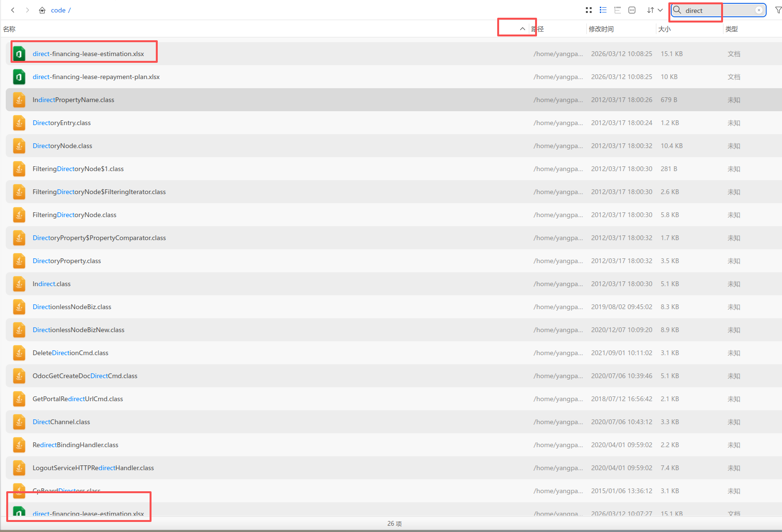
Task: Click the '26 项' item count in status bar
Action: 395,523
